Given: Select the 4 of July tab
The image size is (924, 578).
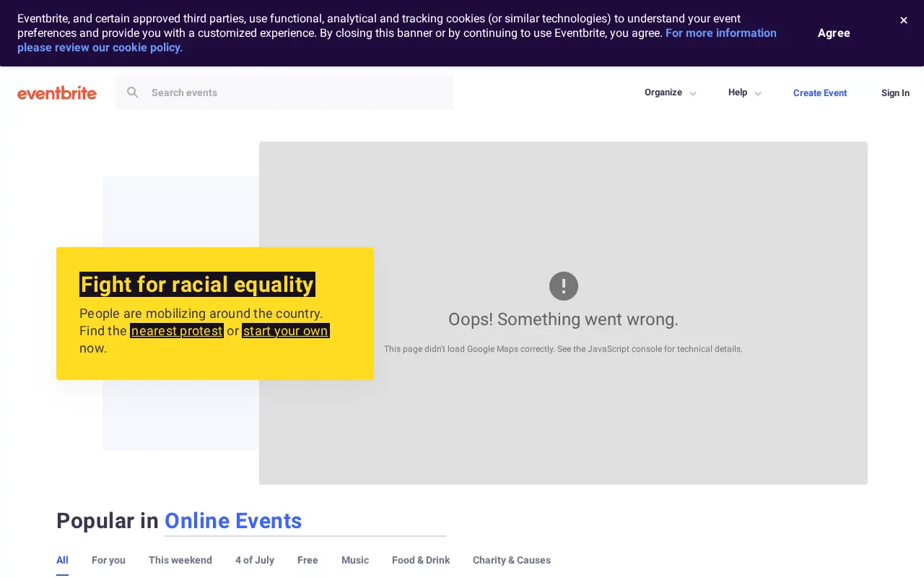Looking at the screenshot, I should tap(255, 560).
